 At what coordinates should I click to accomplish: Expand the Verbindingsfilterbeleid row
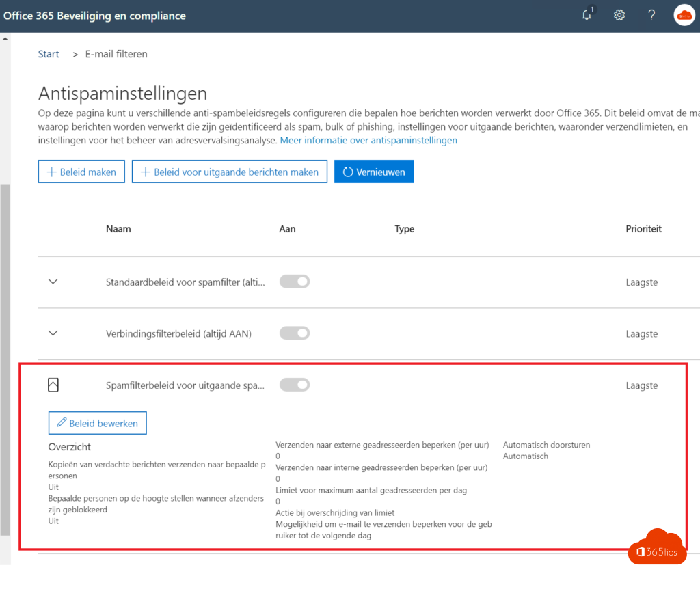[x=53, y=333]
